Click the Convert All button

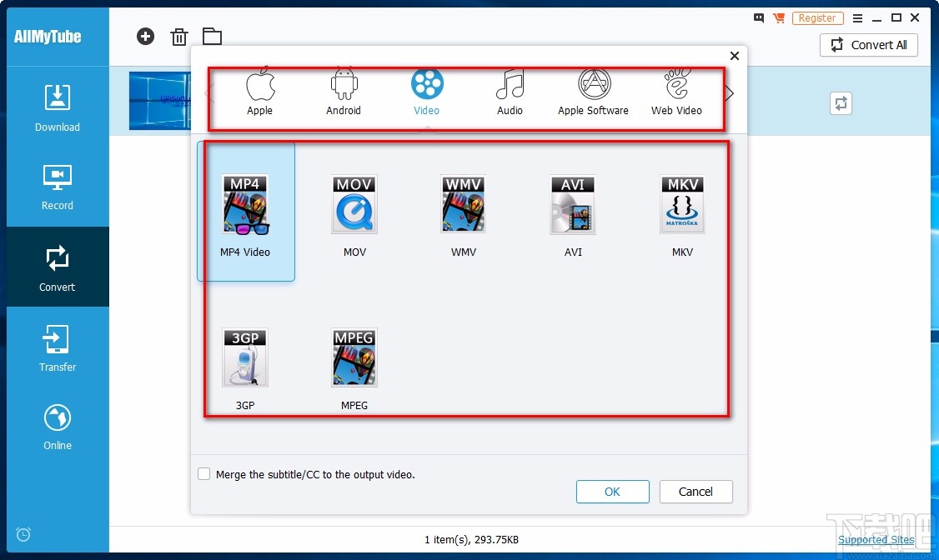869,45
